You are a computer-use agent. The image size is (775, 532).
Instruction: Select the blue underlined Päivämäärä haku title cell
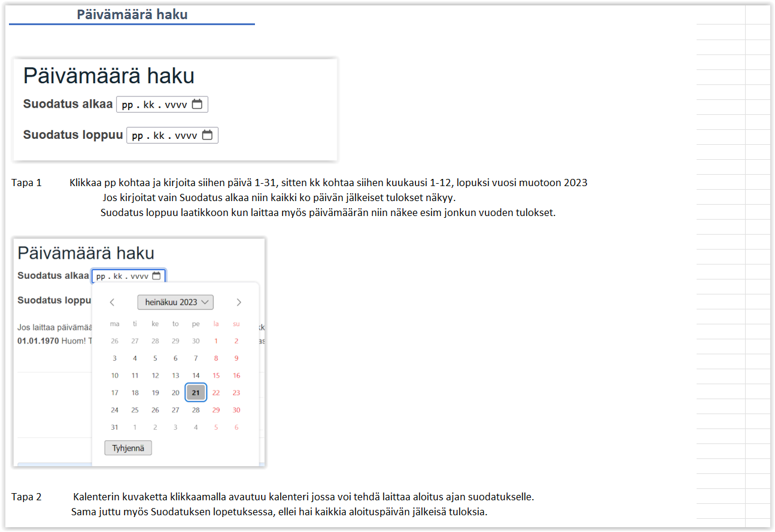tap(132, 15)
